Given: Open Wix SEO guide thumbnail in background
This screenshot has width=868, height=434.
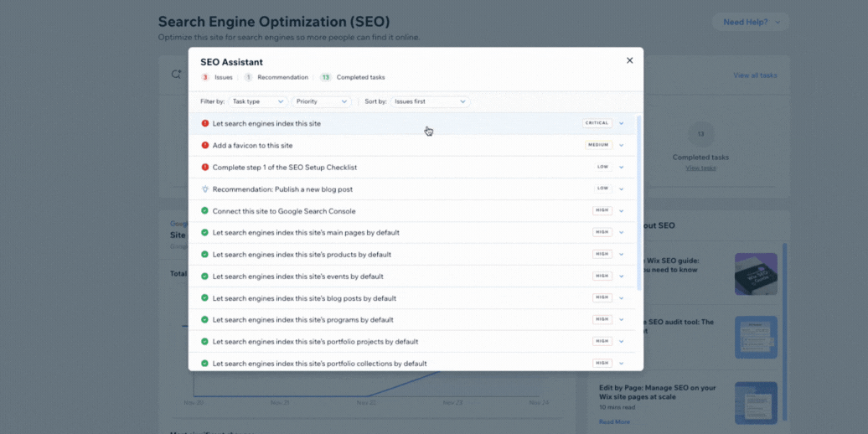Looking at the screenshot, I should point(757,274).
